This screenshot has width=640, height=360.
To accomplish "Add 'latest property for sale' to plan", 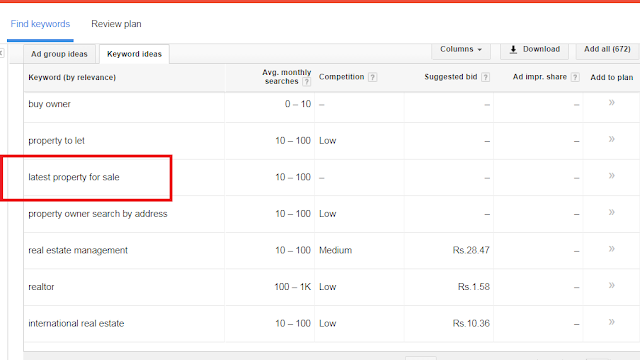I will click(611, 176).
